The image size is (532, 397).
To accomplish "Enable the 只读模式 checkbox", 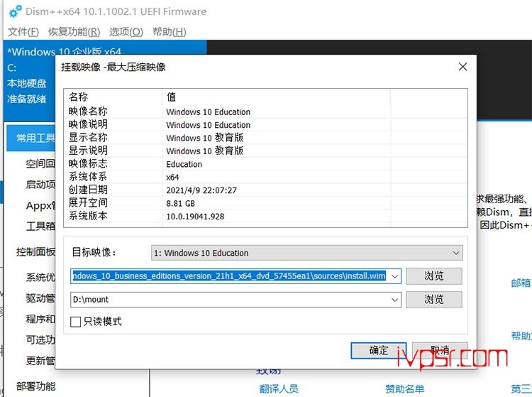I will (75, 322).
